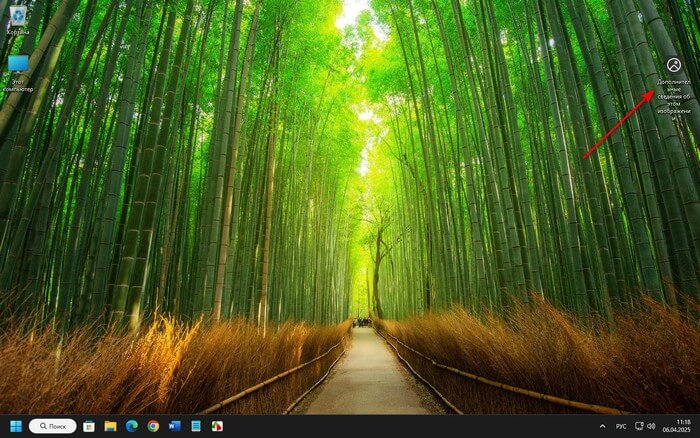This screenshot has width=700, height=438.
Task: Click the Spotlight image details text label
Action: (x=672, y=97)
